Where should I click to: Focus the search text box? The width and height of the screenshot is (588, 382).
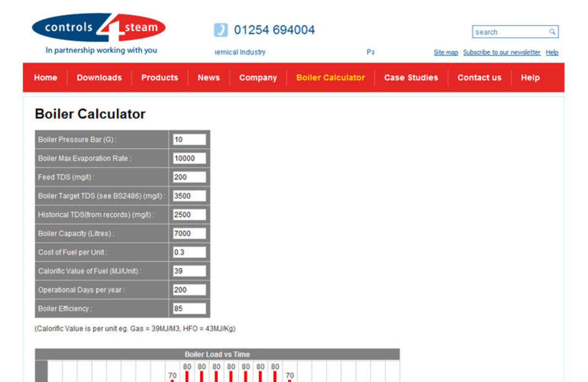click(510, 32)
